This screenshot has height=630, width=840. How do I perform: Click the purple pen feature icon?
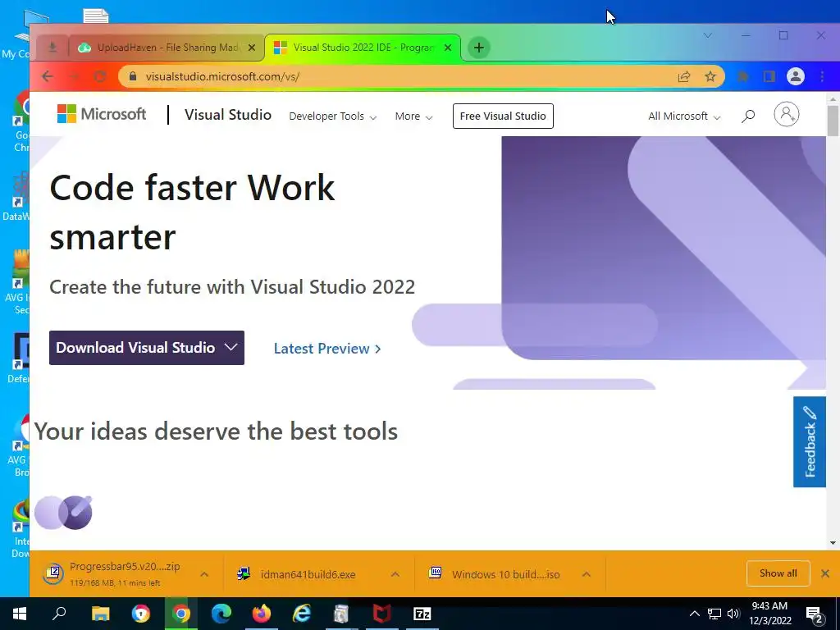click(64, 513)
